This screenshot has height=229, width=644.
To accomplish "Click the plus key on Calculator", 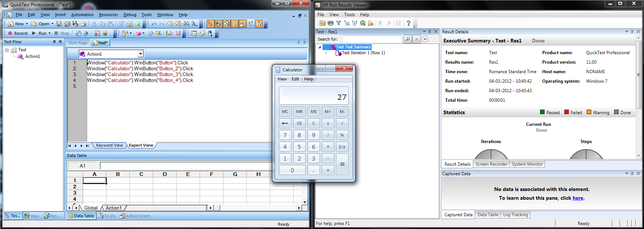I will (328, 170).
